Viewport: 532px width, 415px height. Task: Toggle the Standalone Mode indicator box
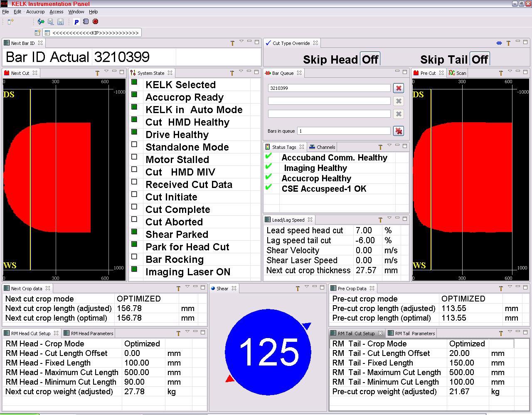pyautogui.click(x=134, y=145)
